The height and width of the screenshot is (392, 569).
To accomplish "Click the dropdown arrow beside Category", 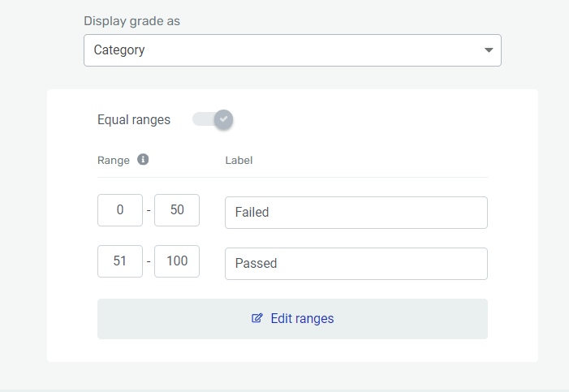I will [489, 50].
